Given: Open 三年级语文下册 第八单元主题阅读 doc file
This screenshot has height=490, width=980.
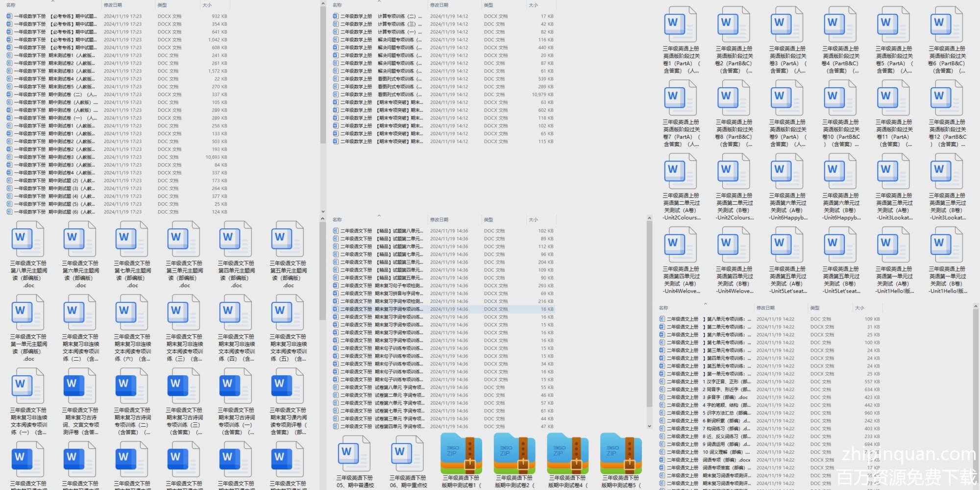Looking at the screenshot, I should (x=28, y=240).
